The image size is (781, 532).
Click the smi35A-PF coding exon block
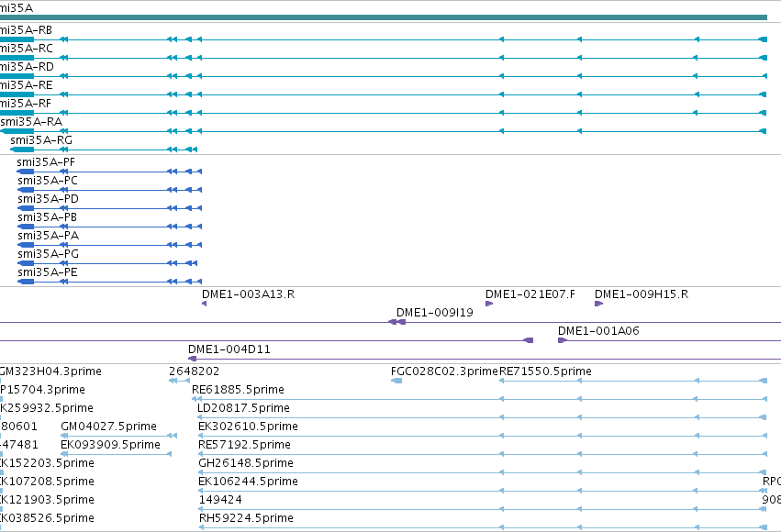pyautogui.click(x=26, y=172)
